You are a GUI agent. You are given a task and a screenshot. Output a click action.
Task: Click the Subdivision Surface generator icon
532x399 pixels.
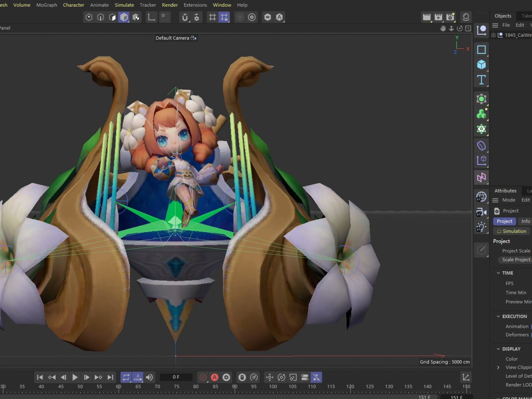pyautogui.click(x=481, y=99)
